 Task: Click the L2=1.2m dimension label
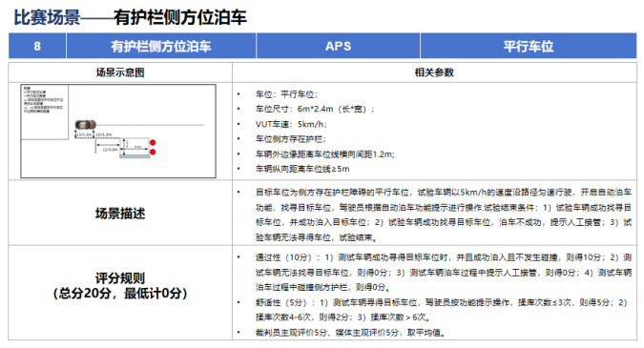(103, 134)
